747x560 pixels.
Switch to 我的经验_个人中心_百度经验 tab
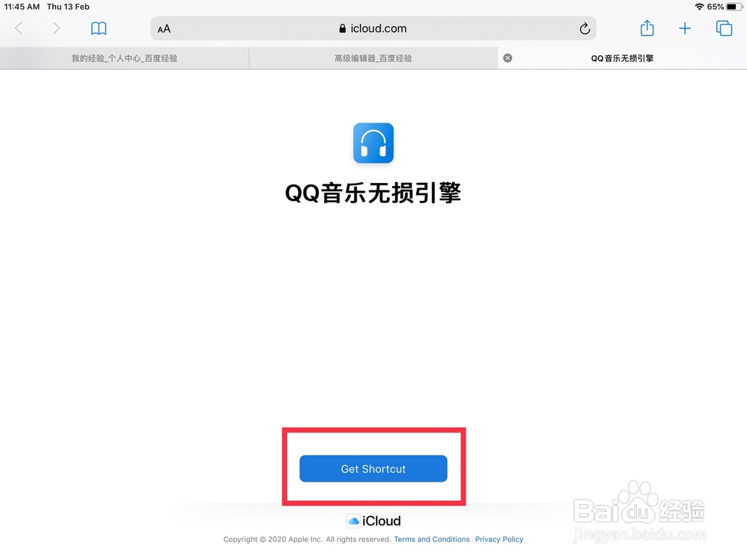click(124, 58)
